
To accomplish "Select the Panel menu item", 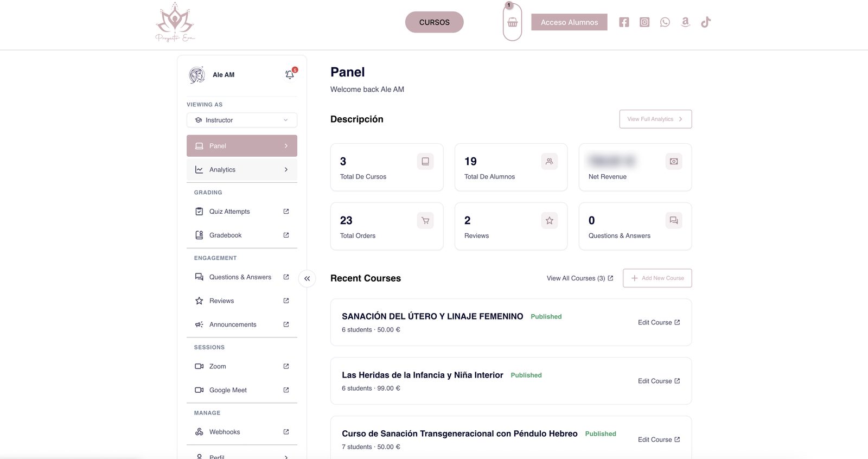I will pos(242,146).
